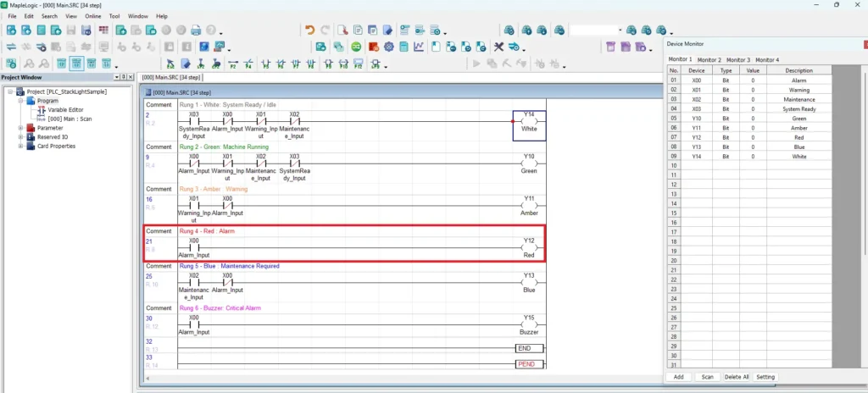Click the purple trash bin icon

(610, 47)
